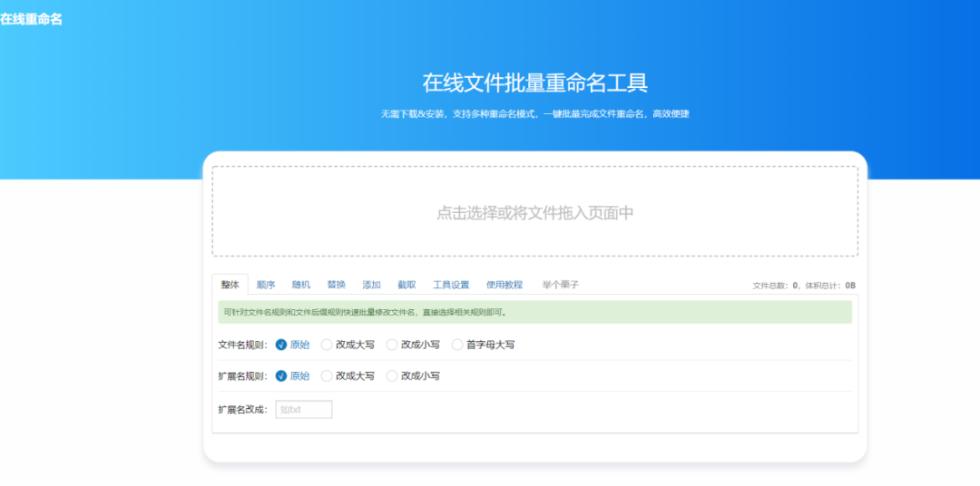Open the 随机 tab

[301, 285]
